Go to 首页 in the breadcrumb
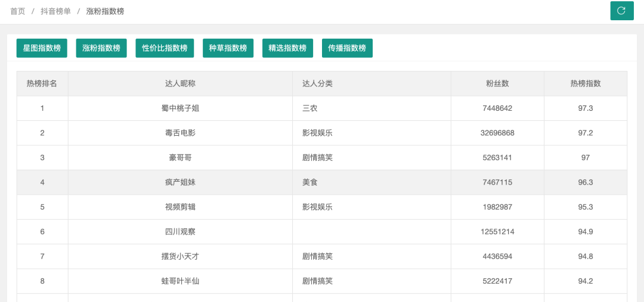Viewport: 644px width, 302px height. [x=18, y=11]
